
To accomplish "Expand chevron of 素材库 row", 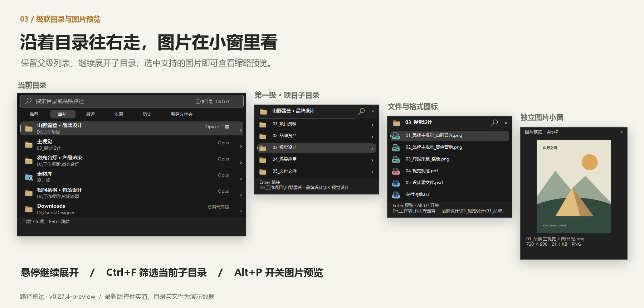I will click(x=241, y=179).
